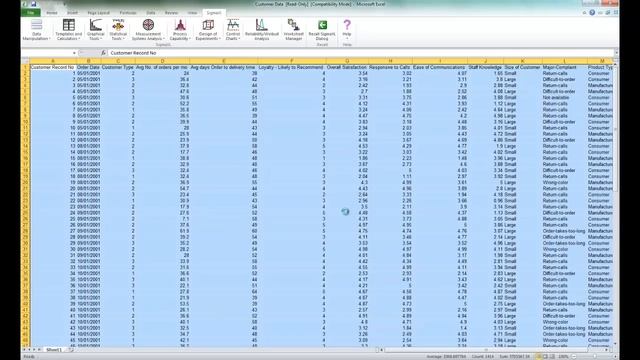Click the zoom slider in status bar
The image size is (640, 360).
pyautogui.click(x=595, y=356)
